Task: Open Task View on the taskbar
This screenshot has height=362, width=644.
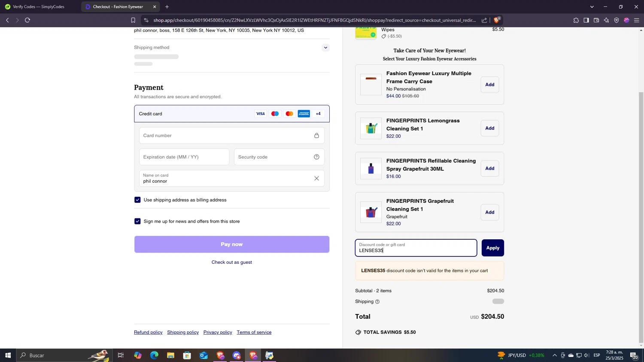Action: pos(121,355)
